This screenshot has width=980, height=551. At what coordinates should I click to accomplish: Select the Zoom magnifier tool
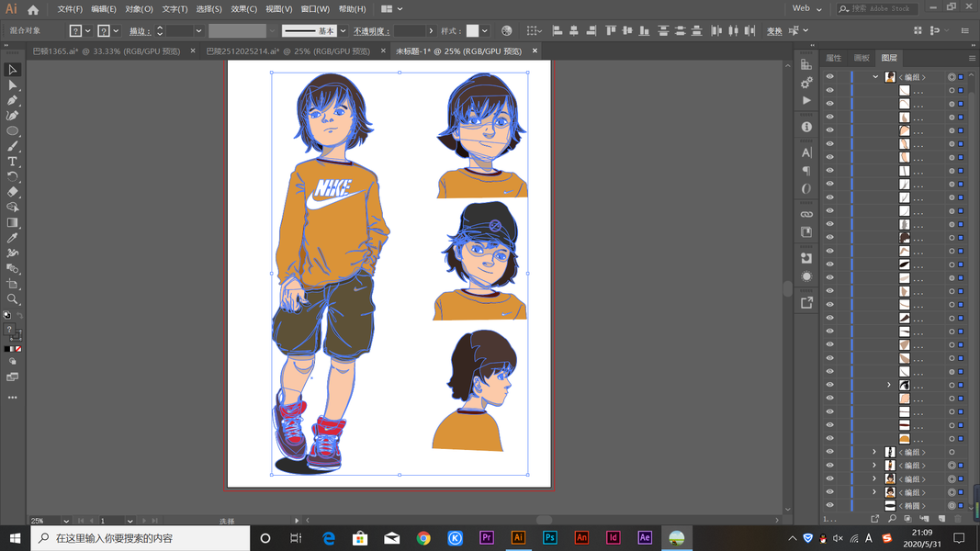12,299
